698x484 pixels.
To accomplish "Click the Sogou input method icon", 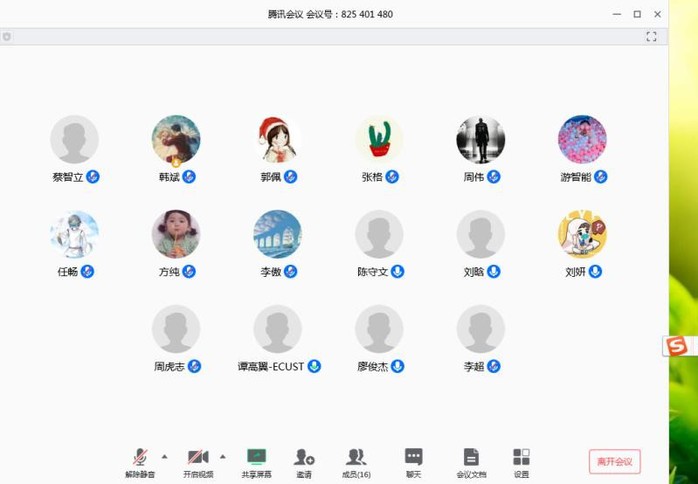I will click(677, 346).
